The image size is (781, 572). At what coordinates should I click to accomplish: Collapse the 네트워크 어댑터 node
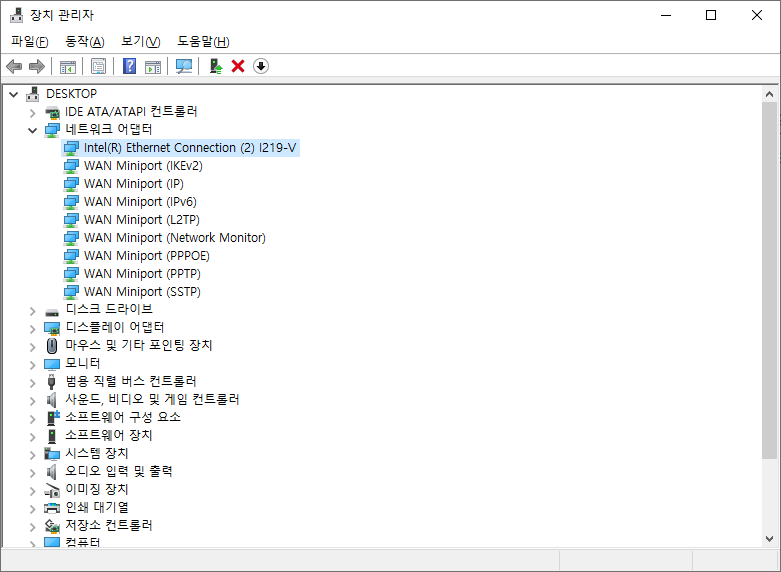32,131
